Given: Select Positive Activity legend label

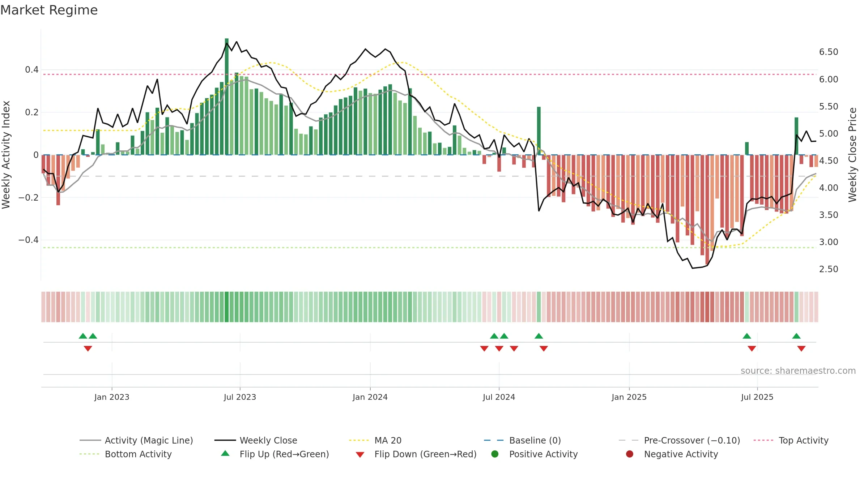Looking at the screenshot, I should [x=543, y=454].
